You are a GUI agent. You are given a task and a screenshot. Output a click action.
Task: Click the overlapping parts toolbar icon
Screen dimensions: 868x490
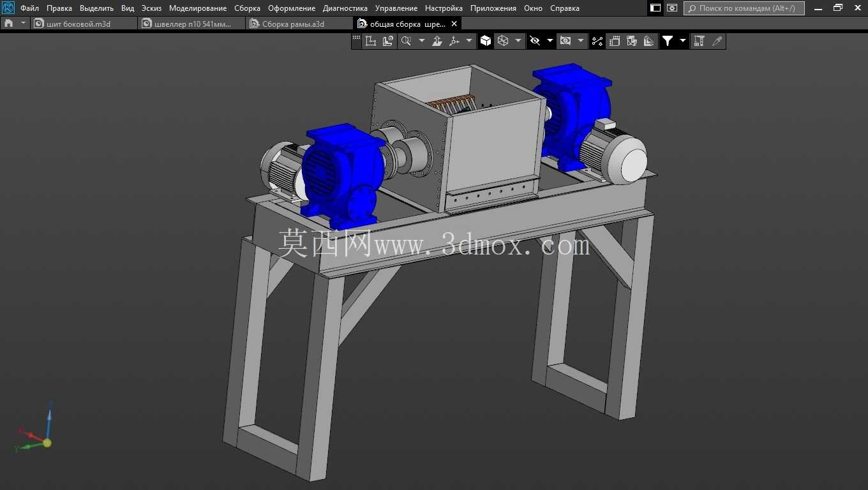[x=632, y=41]
